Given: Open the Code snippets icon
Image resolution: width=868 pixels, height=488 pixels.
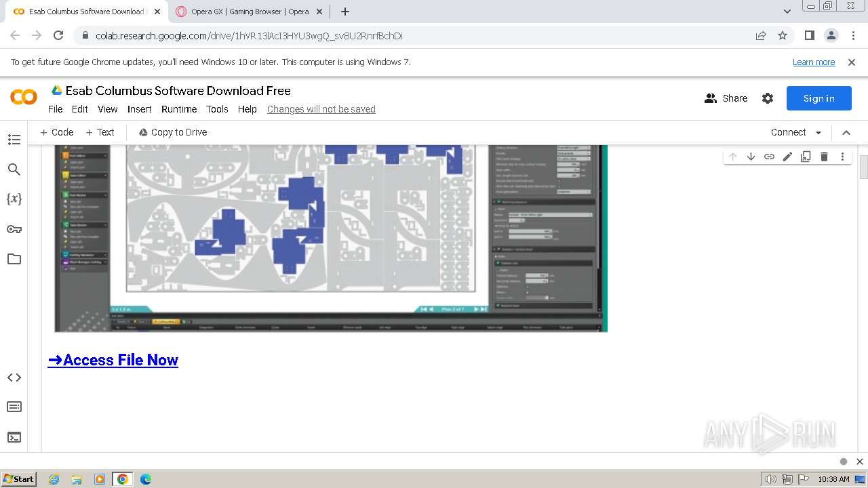Looking at the screenshot, I should [14, 378].
